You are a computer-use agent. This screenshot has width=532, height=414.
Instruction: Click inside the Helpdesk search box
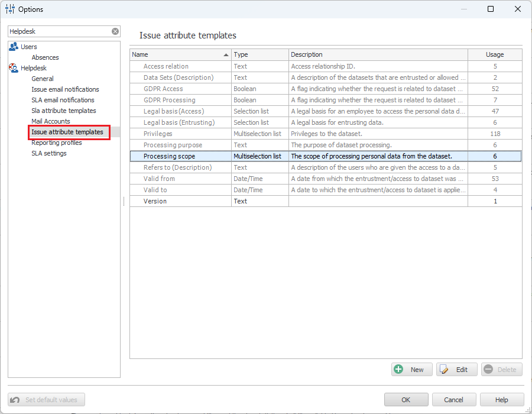[x=59, y=31]
